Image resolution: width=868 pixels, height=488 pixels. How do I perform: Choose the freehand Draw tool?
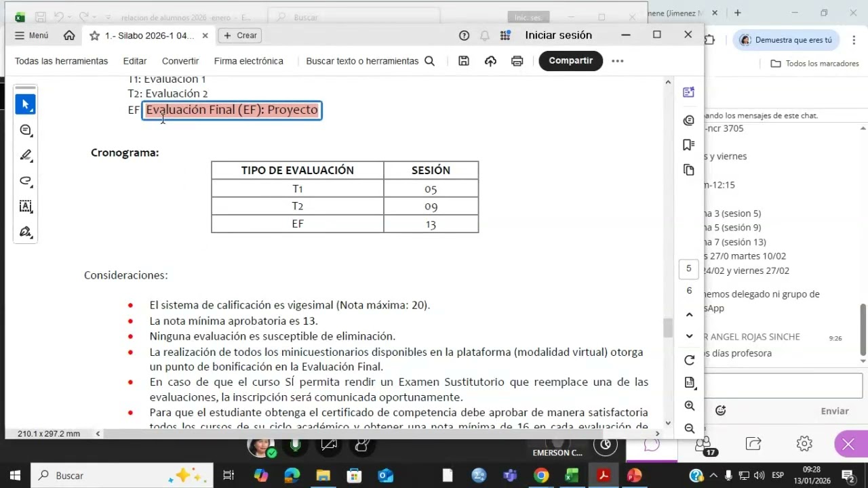click(x=26, y=181)
